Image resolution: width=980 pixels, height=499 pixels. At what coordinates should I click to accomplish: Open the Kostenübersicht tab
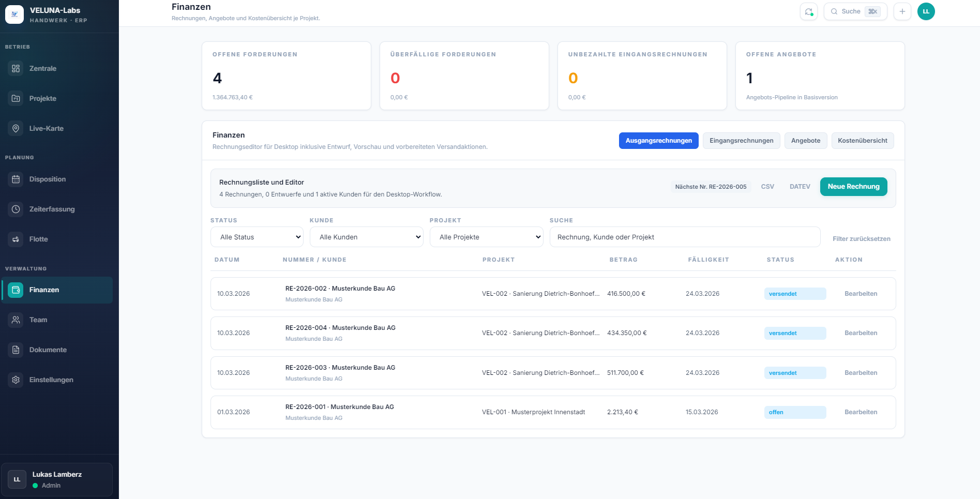(x=862, y=140)
